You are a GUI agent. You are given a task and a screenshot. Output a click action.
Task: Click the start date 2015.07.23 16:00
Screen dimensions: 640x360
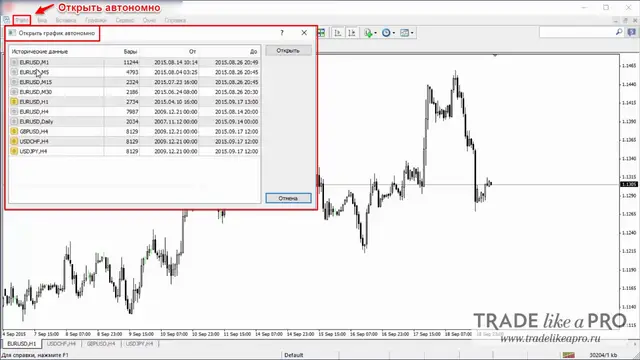click(176, 82)
